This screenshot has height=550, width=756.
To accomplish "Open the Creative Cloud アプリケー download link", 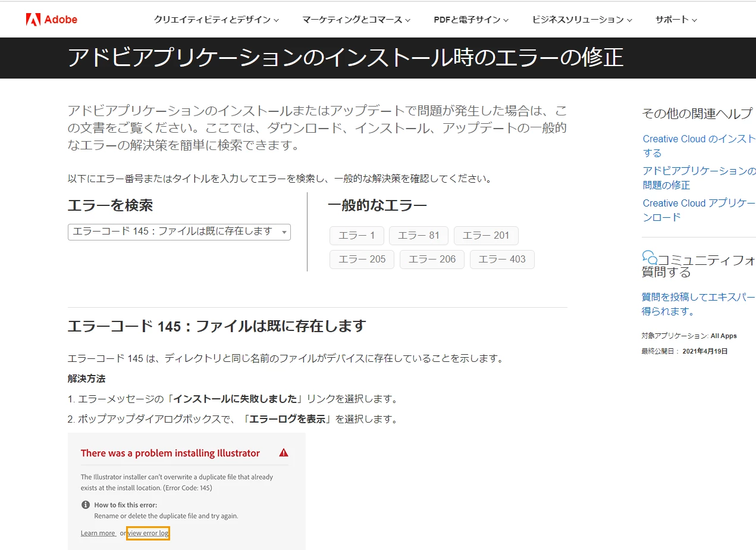I will pyautogui.click(x=699, y=210).
